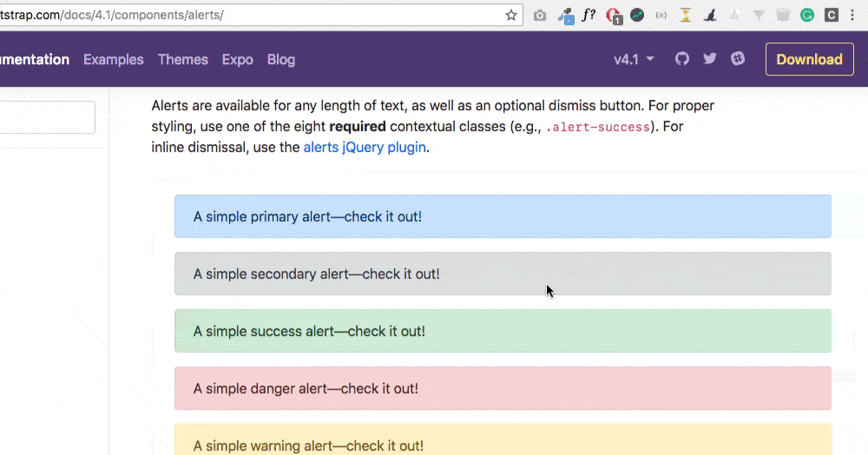Image resolution: width=868 pixels, height=455 pixels.
Task: Click the Download button
Action: point(809,59)
